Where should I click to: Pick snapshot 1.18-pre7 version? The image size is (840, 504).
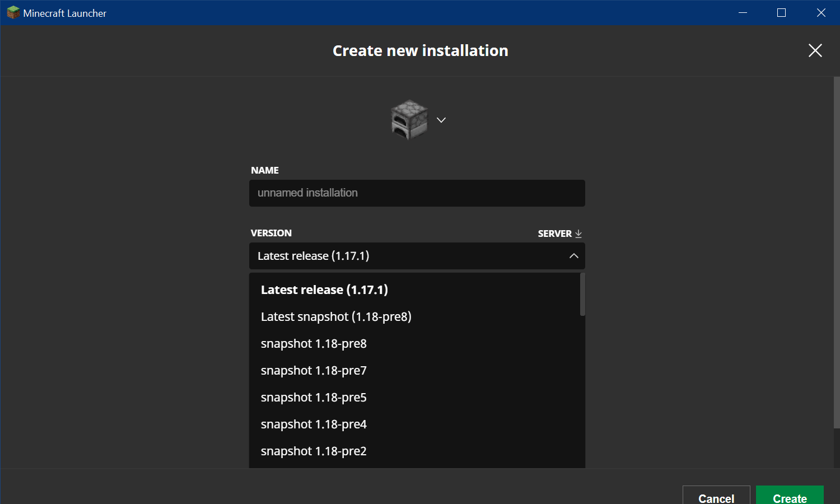(314, 370)
